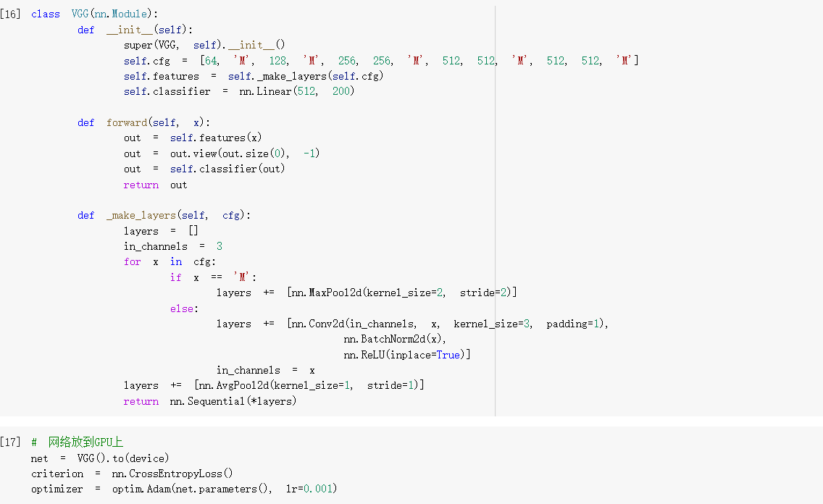
Task: Click the "if x == 'M':" line
Action: [x=213, y=277]
